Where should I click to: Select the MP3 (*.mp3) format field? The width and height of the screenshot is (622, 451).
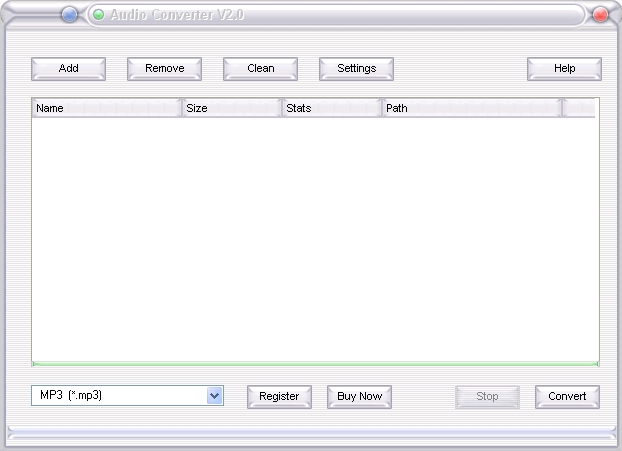click(127, 395)
